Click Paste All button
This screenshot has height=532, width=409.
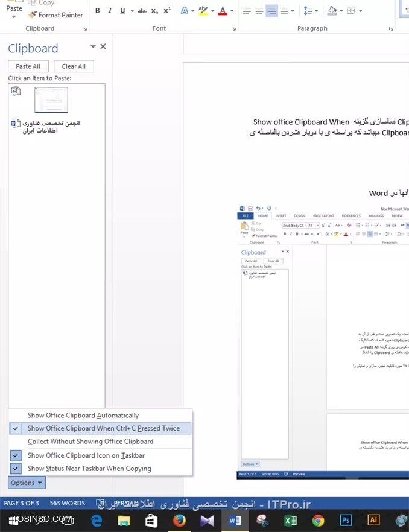click(x=28, y=66)
